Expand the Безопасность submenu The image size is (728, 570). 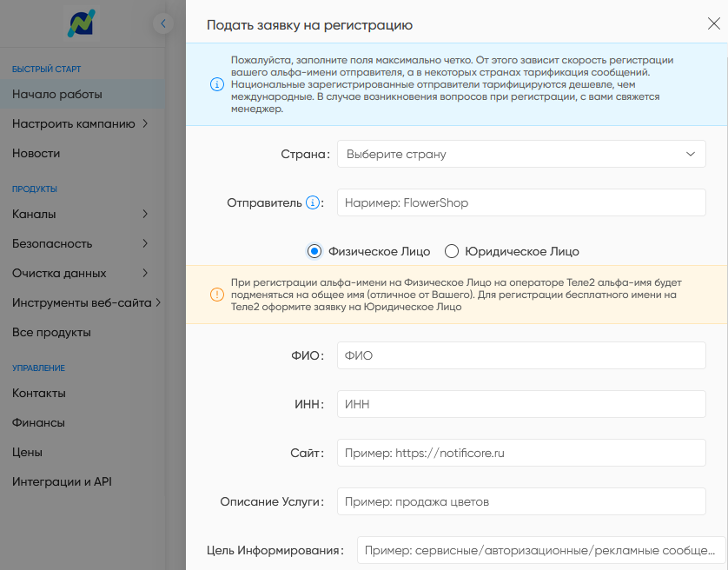pyautogui.click(x=80, y=243)
